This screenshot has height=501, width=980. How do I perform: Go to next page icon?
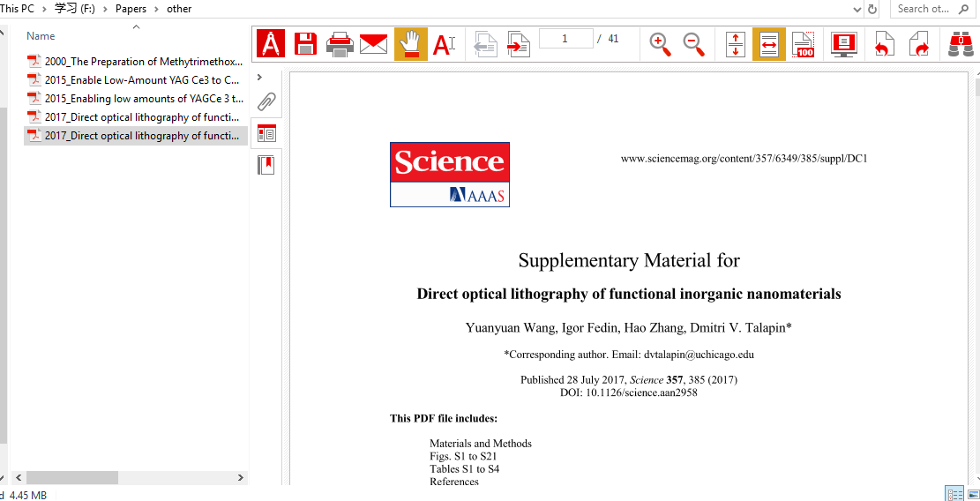(x=519, y=44)
